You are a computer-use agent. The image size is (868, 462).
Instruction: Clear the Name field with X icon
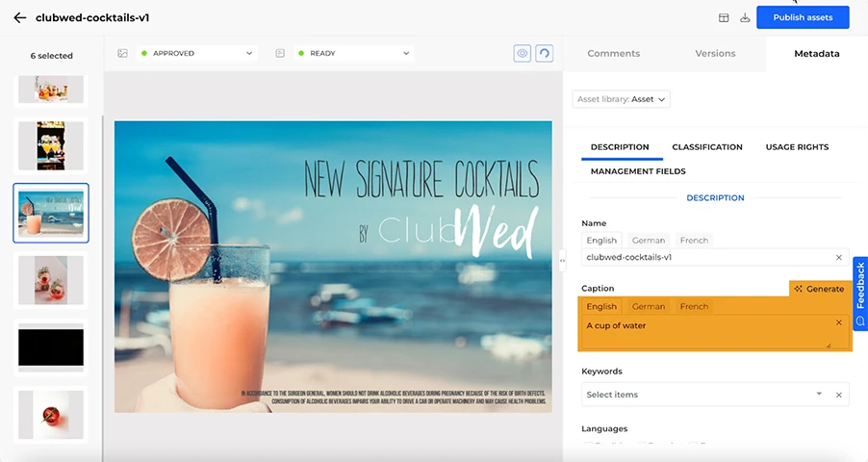click(x=839, y=258)
